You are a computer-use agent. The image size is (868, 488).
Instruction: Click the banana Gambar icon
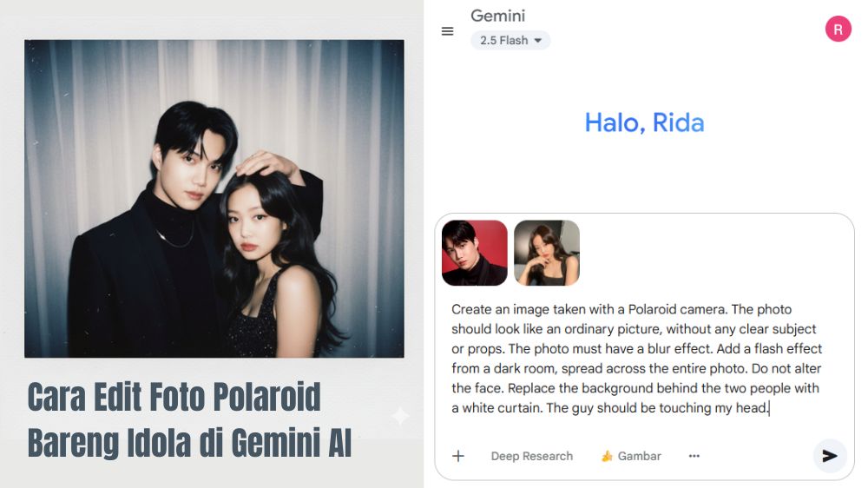608,456
